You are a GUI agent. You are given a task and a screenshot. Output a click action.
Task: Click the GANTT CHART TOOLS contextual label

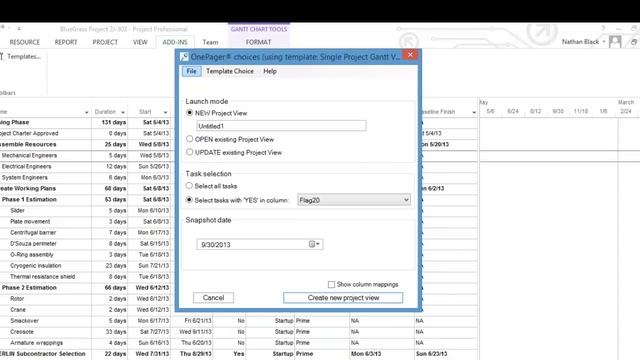click(x=259, y=29)
